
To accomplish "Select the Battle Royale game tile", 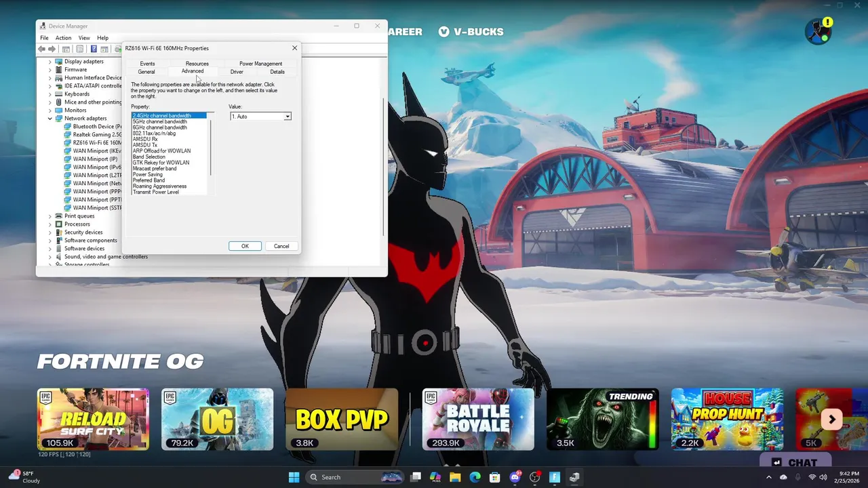I will [x=478, y=419].
